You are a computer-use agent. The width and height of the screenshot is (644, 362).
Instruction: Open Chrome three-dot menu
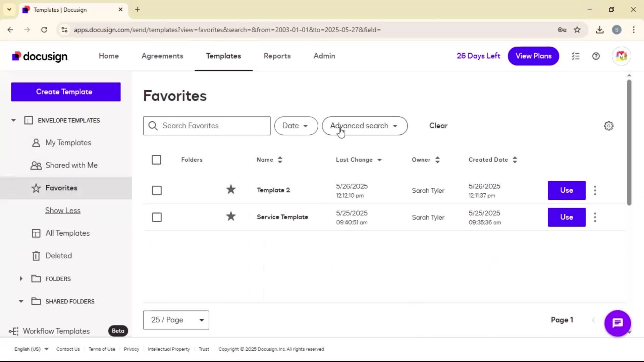point(634,30)
